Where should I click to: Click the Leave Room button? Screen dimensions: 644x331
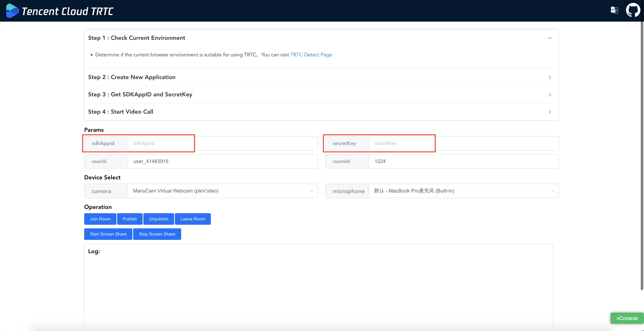[x=193, y=219]
